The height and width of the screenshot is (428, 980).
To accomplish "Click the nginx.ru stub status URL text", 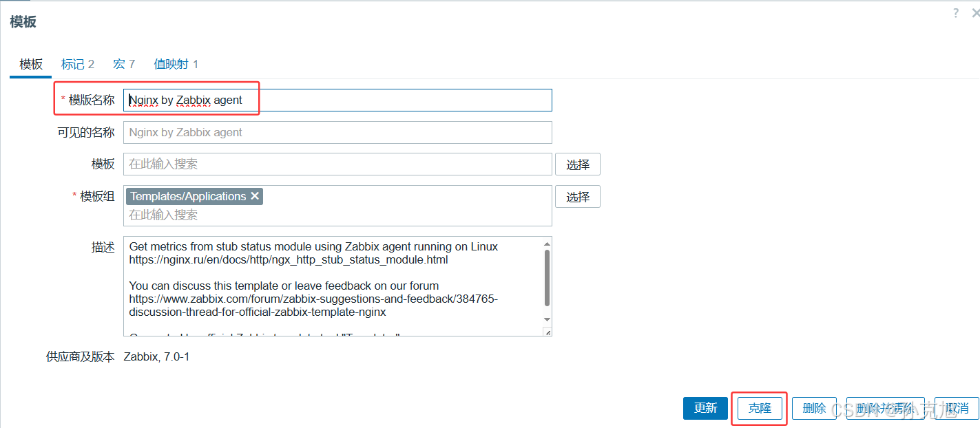I will pos(289,259).
